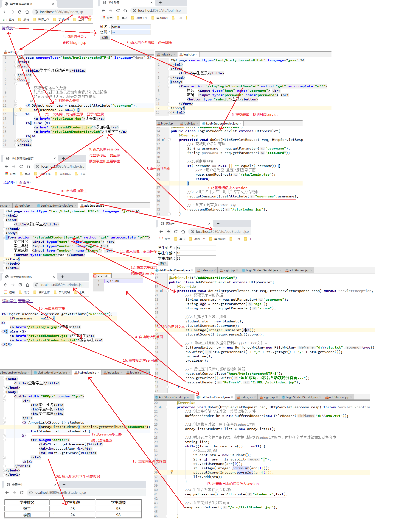Fold the form tag in addStudent.jsp editor
This screenshot has height=532, width=393.
4,237
